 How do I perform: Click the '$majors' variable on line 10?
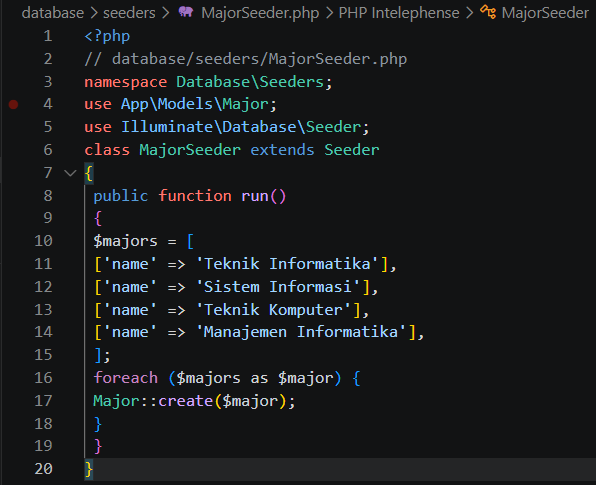point(125,241)
